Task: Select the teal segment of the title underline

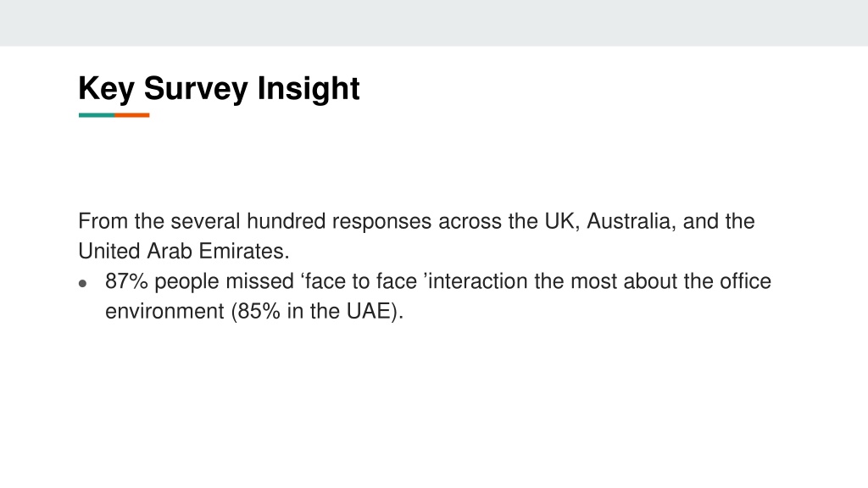Action: click(97, 115)
